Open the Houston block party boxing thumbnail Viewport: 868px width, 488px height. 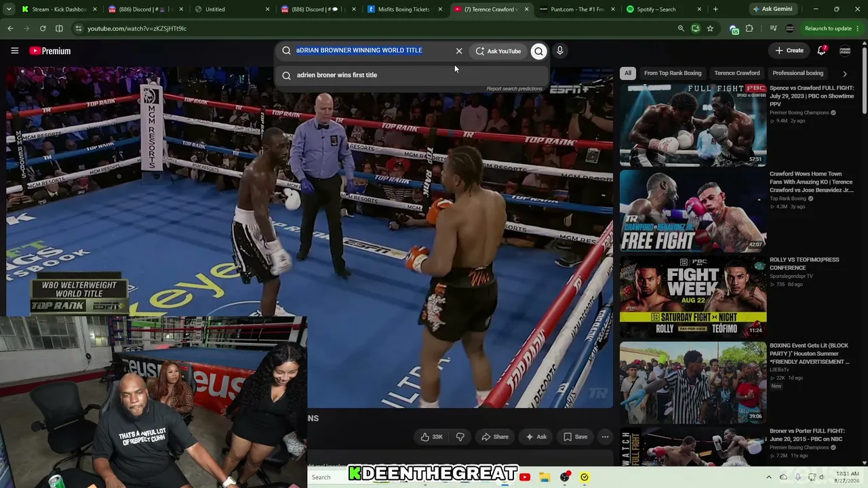tap(693, 383)
